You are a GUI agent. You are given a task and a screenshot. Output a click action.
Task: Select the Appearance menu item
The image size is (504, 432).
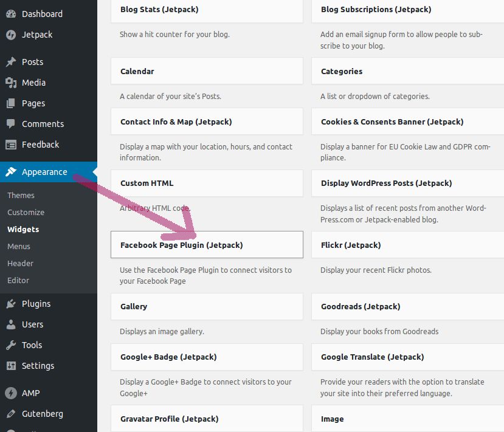49,172
